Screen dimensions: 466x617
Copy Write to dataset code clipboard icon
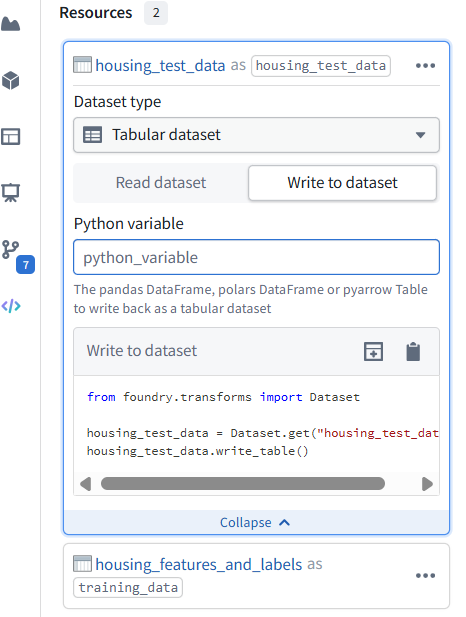[413, 351]
